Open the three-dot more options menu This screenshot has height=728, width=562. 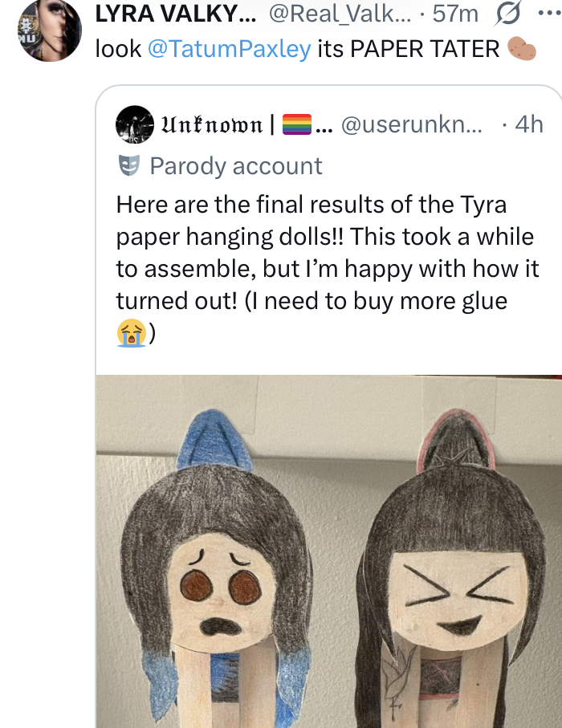551,13
